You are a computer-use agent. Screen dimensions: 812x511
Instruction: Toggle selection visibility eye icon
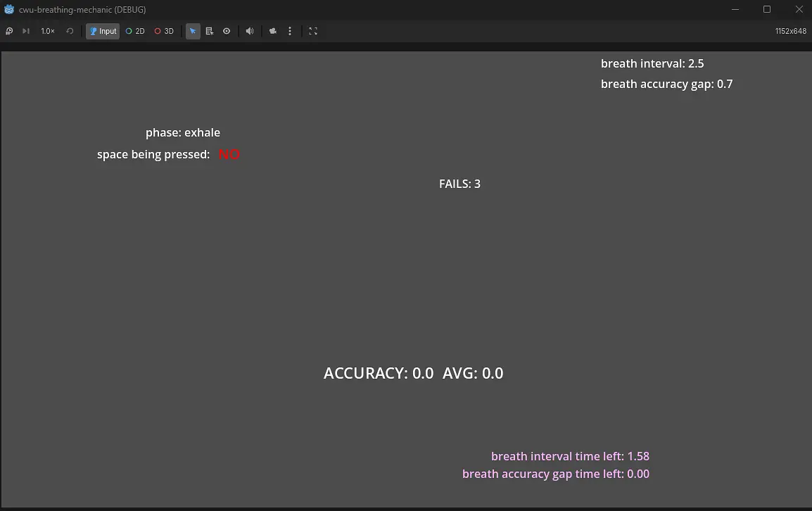tap(227, 31)
